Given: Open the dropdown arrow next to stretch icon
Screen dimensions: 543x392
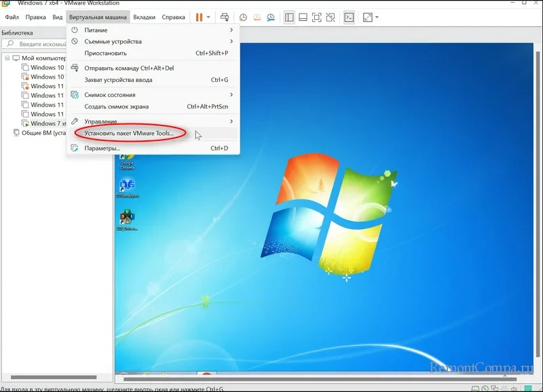Looking at the screenshot, I should point(377,18).
